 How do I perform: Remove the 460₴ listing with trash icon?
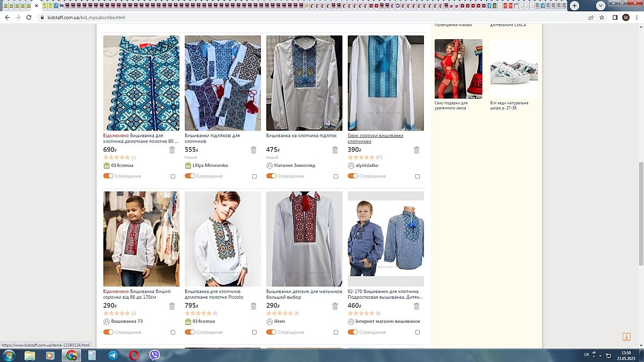tap(416, 306)
